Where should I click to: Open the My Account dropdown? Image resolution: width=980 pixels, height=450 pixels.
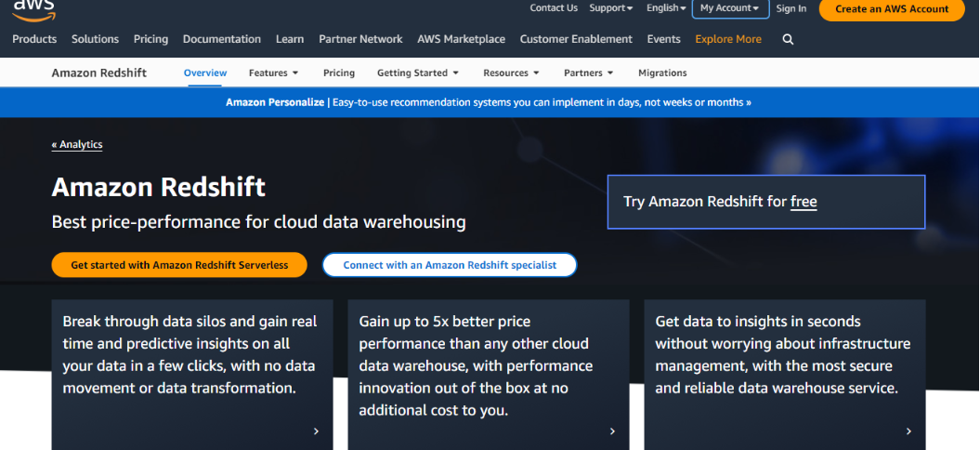(730, 8)
